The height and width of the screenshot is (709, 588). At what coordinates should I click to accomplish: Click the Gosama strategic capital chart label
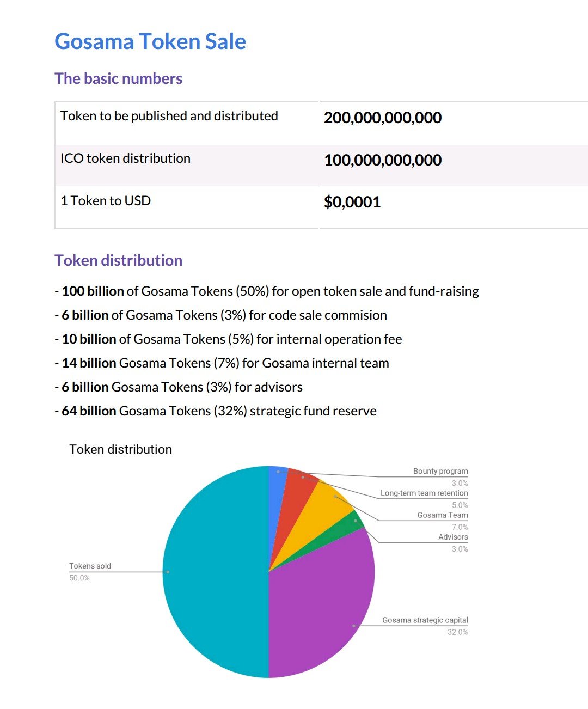(x=425, y=620)
